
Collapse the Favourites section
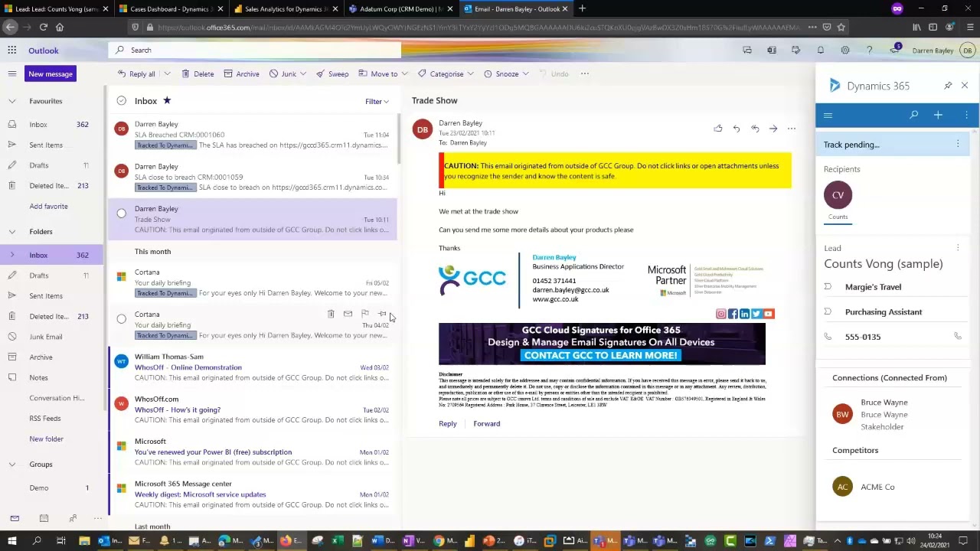(x=12, y=101)
